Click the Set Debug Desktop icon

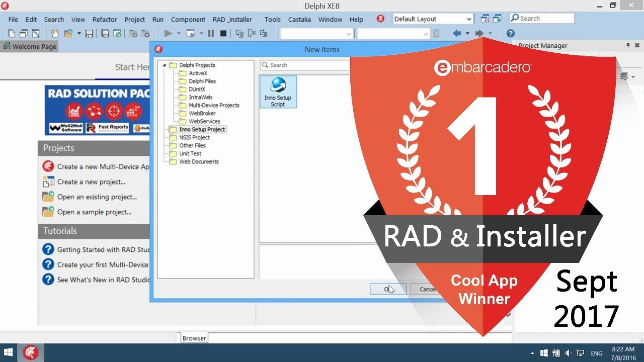[498, 19]
